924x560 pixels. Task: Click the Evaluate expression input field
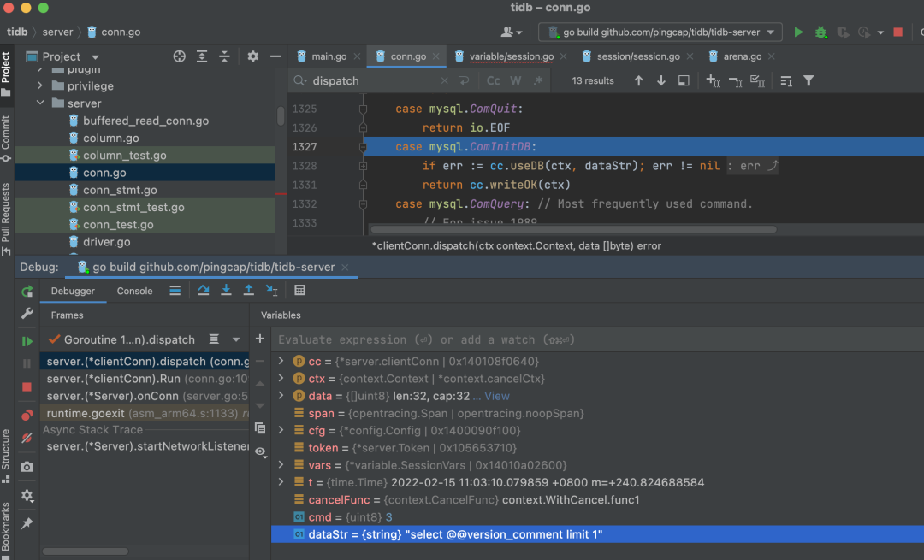513,339
